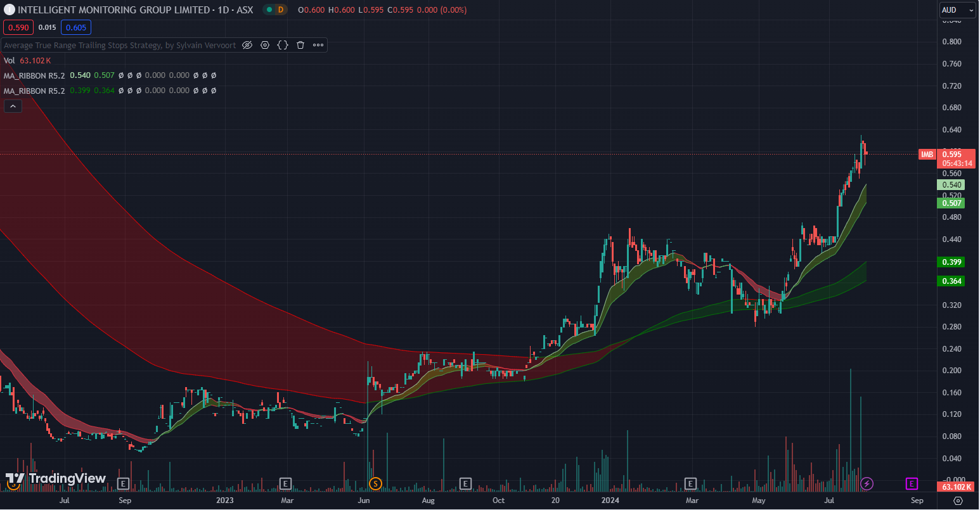Click the purple lightning event icon
Screen dimensions: 980x510
coord(867,484)
